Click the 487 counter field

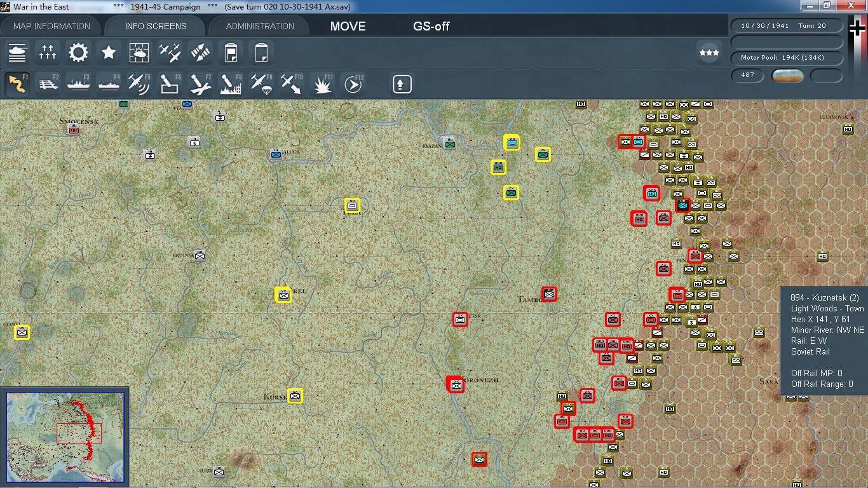(x=747, y=75)
